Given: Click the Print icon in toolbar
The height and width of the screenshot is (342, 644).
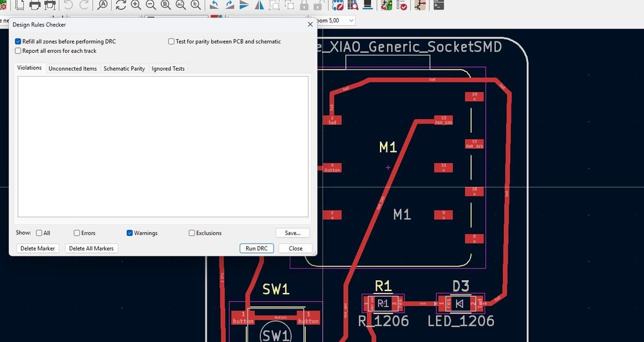Looking at the screenshot, I should point(35,5).
